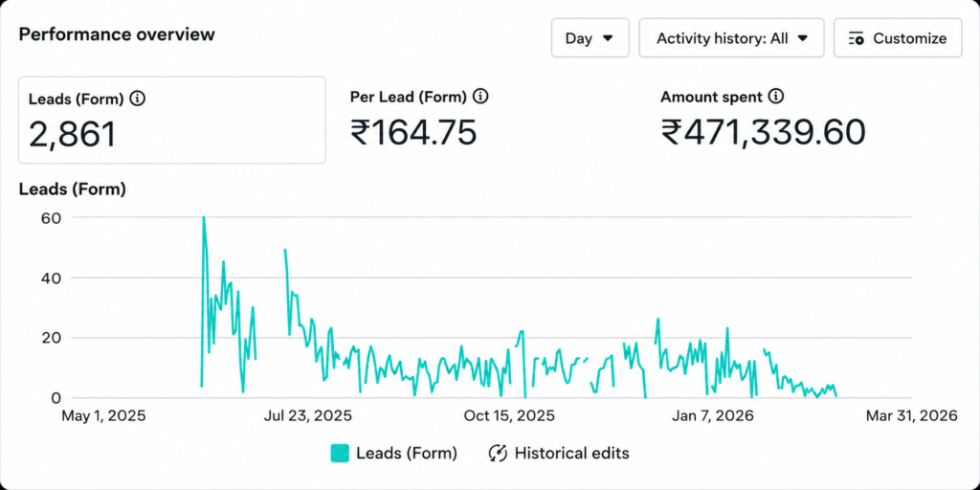Click the Historical edits icon
Image resolution: width=980 pixels, height=490 pixels.
point(498,453)
